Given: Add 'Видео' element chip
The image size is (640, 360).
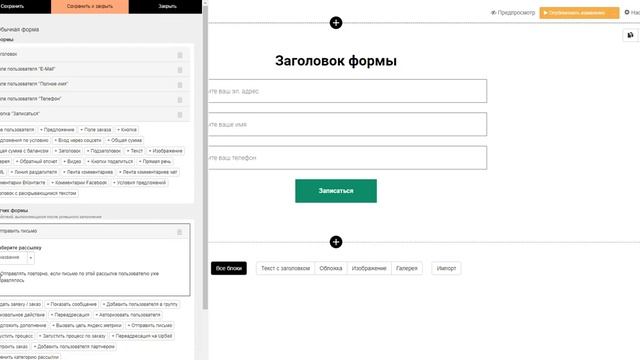Looking at the screenshot, I should point(72,161).
